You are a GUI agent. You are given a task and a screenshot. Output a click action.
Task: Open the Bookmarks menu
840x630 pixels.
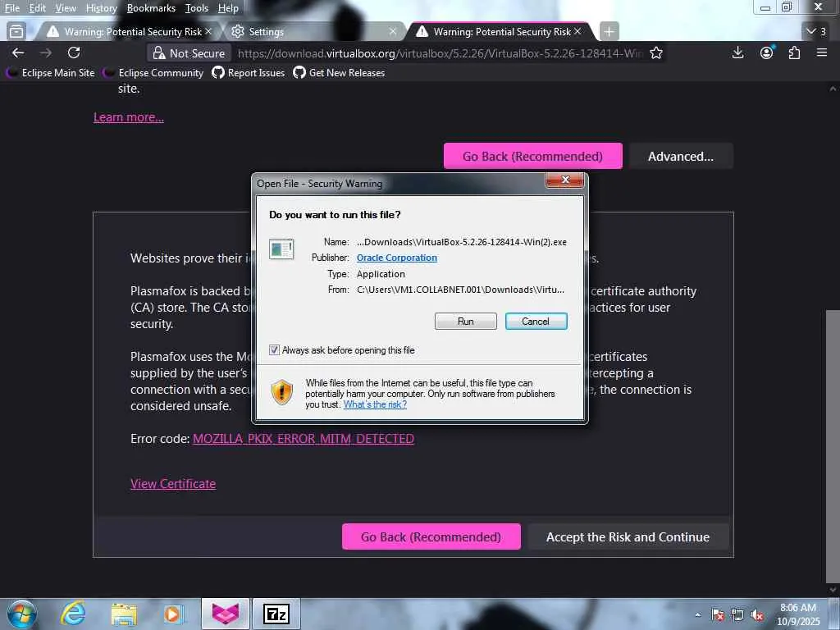151,8
